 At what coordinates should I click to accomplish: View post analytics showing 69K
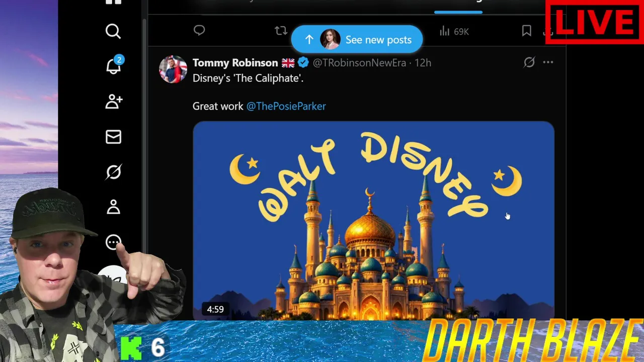pos(454,32)
